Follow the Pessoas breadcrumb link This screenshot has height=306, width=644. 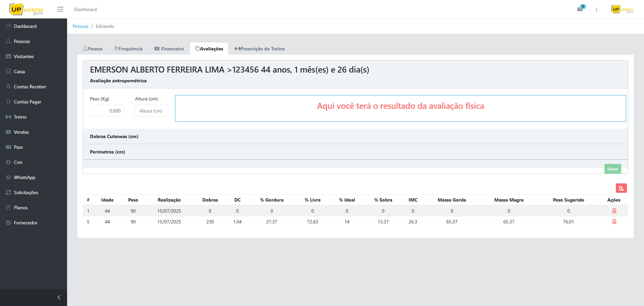[80, 26]
